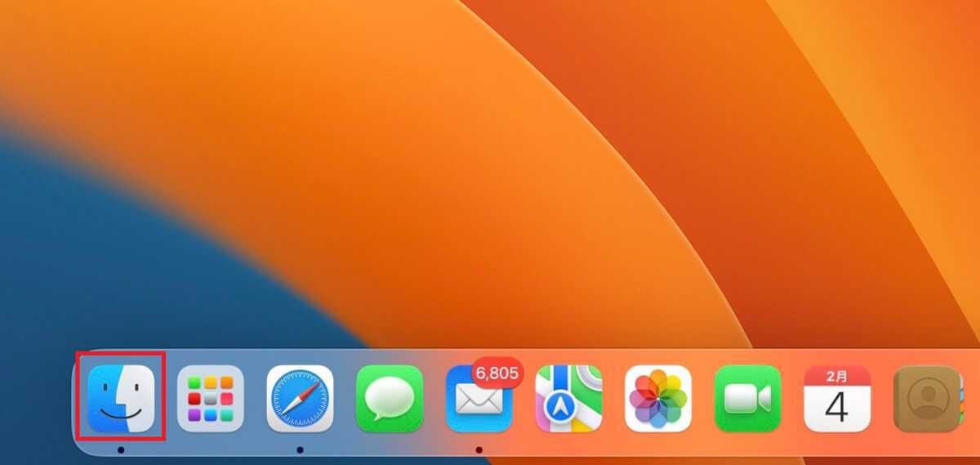Open Launchpad from the Dock
The height and width of the screenshot is (465, 980).
[x=211, y=398]
